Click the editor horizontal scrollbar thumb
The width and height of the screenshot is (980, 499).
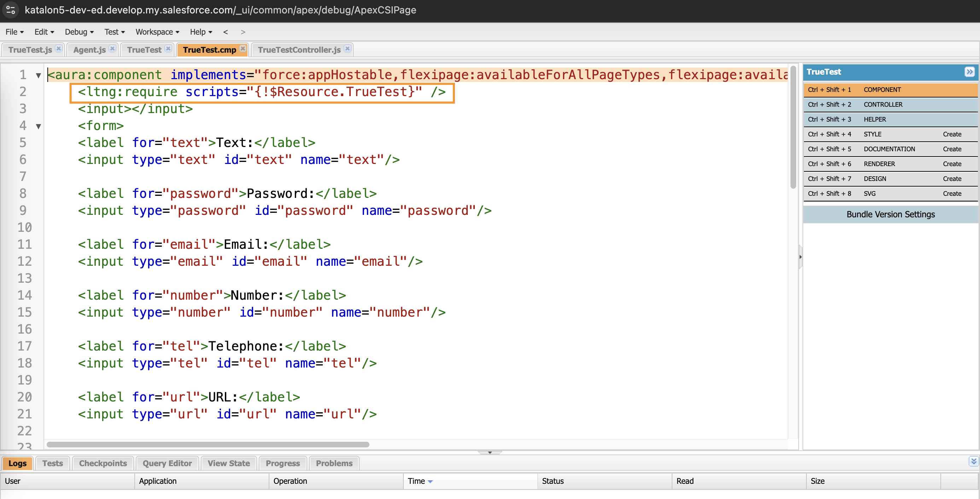point(208,444)
